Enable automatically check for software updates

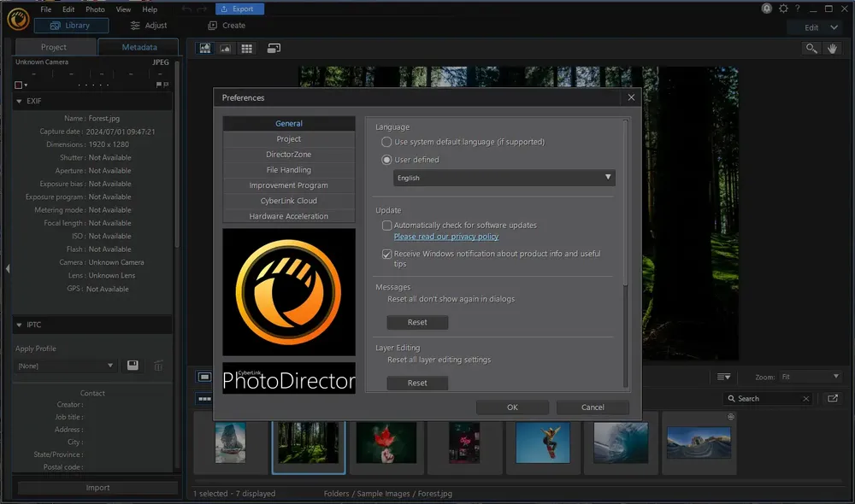point(387,226)
